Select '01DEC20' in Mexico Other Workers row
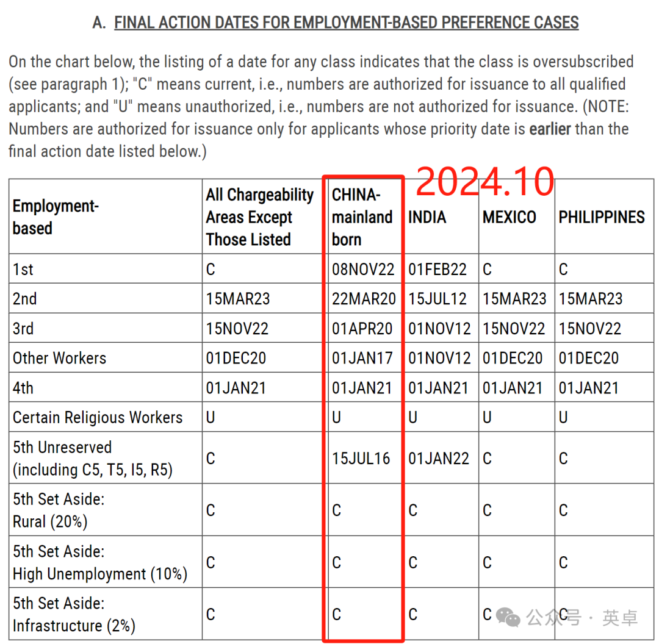The image size is (659, 644). tap(513, 358)
